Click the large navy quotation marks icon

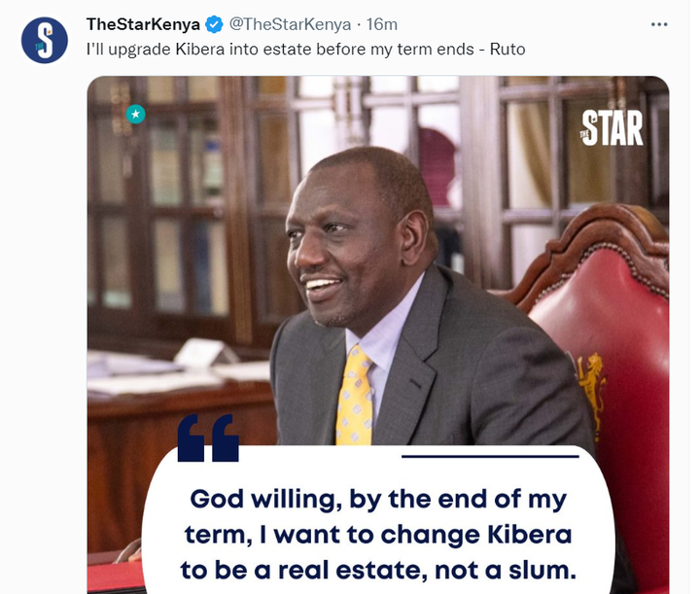(208, 437)
